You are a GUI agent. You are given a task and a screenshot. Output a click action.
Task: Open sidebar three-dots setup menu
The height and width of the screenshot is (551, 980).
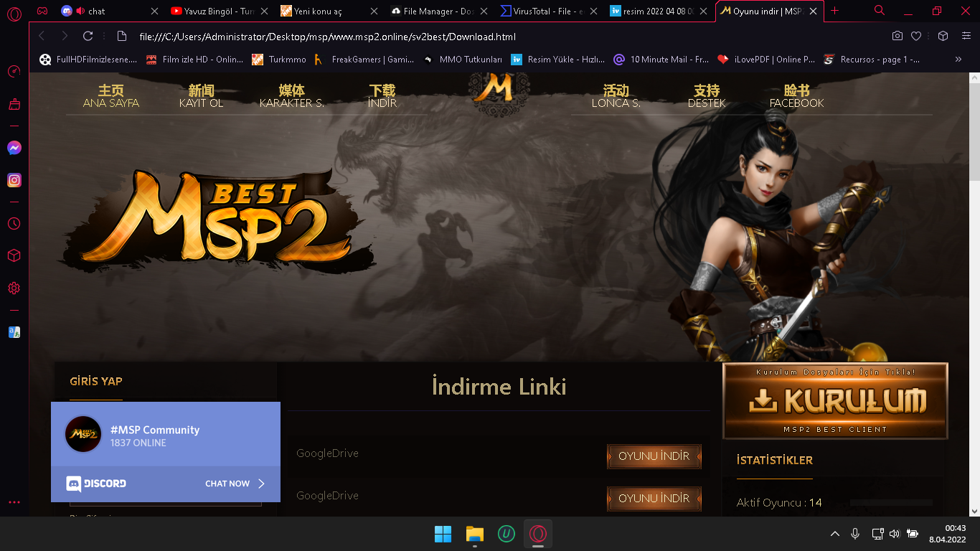pos(14,502)
